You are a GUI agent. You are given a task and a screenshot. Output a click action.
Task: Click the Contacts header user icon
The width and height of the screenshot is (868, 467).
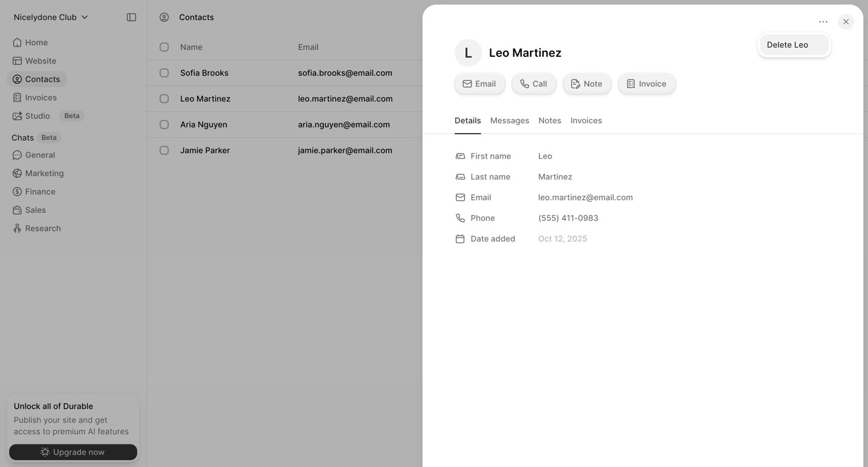pos(164,17)
